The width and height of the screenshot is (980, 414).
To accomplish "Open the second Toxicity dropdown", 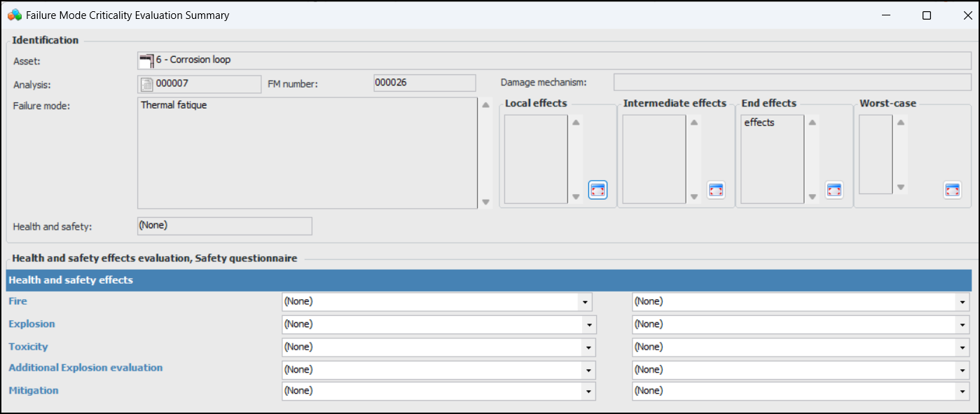I will click(963, 347).
